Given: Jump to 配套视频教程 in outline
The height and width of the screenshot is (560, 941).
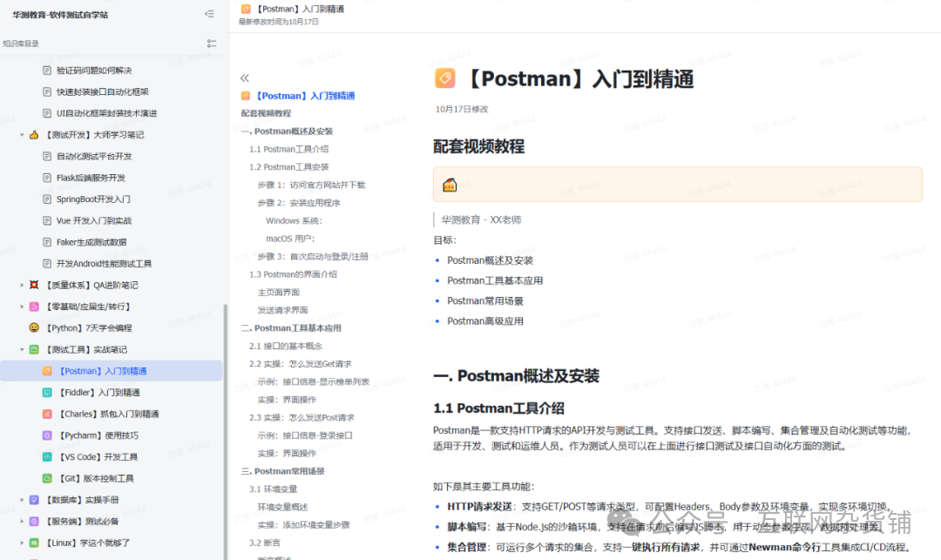Looking at the screenshot, I should 266,112.
